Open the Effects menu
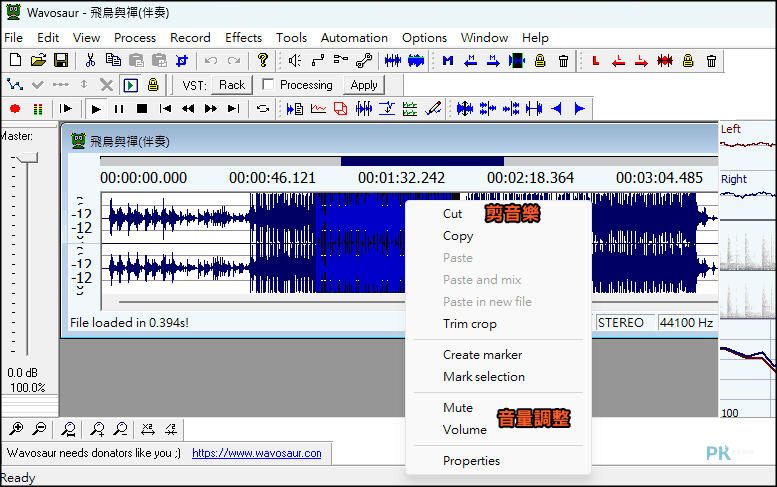The width and height of the screenshot is (777, 487). (x=243, y=38)
